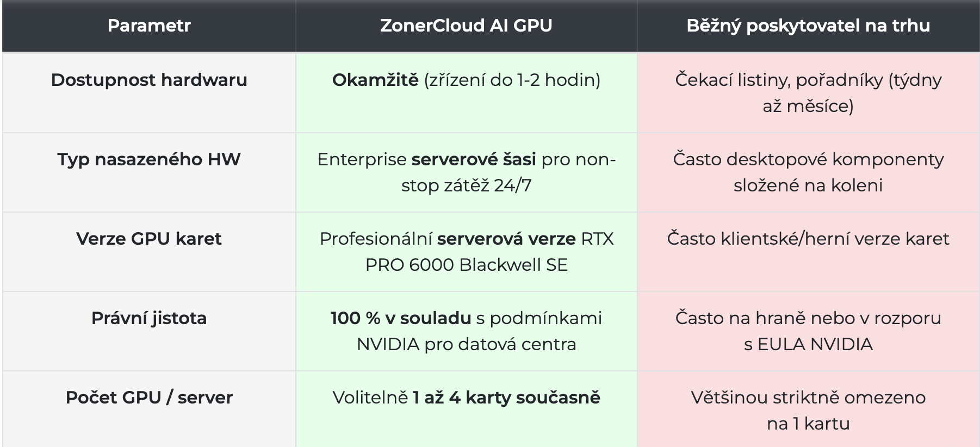Click the Typ nasazeného HW row label
The height and width of the screenshot is (447, 980).
click(149, 159)
